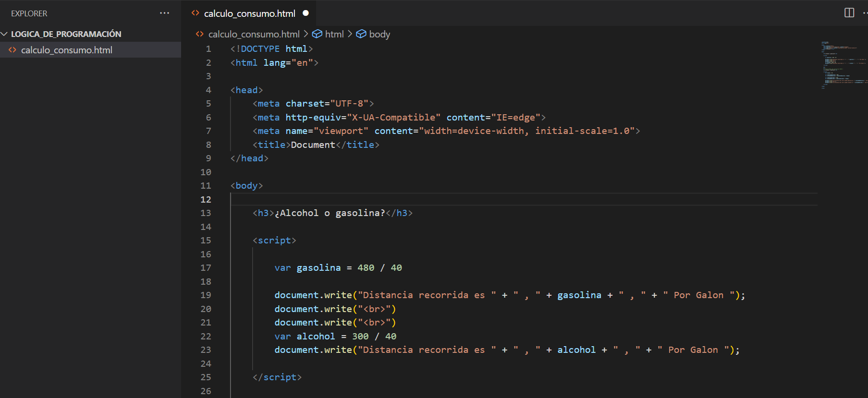
Task: Click document.write("<br>") on line 20
Action: pyautogui.click(x=335, y=309)
